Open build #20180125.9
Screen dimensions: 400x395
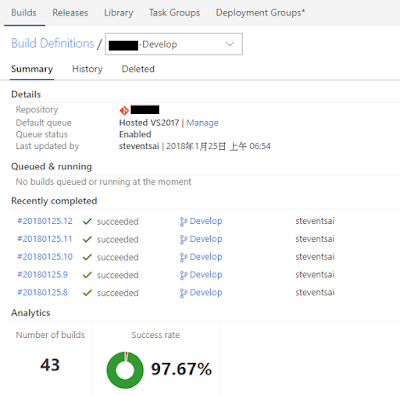[x=42, y=275]
